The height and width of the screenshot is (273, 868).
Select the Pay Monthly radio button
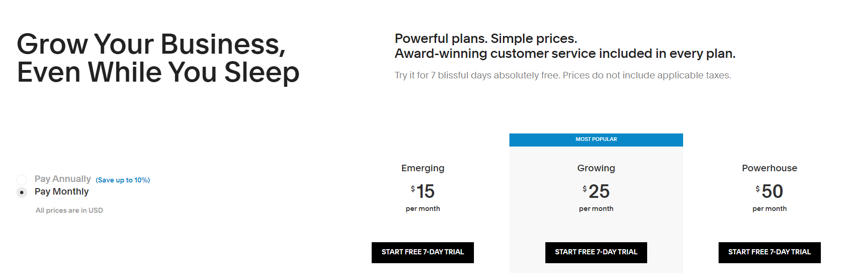pos(21,192)
